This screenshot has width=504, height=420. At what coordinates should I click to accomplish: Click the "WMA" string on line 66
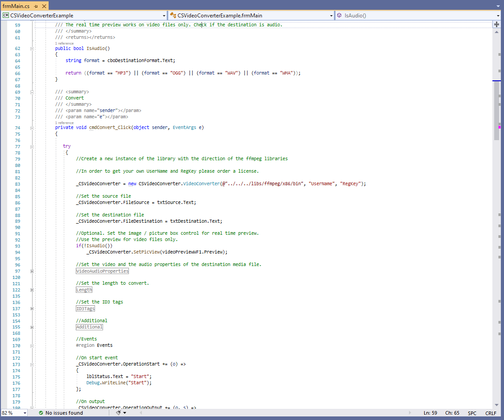[287, 73]
